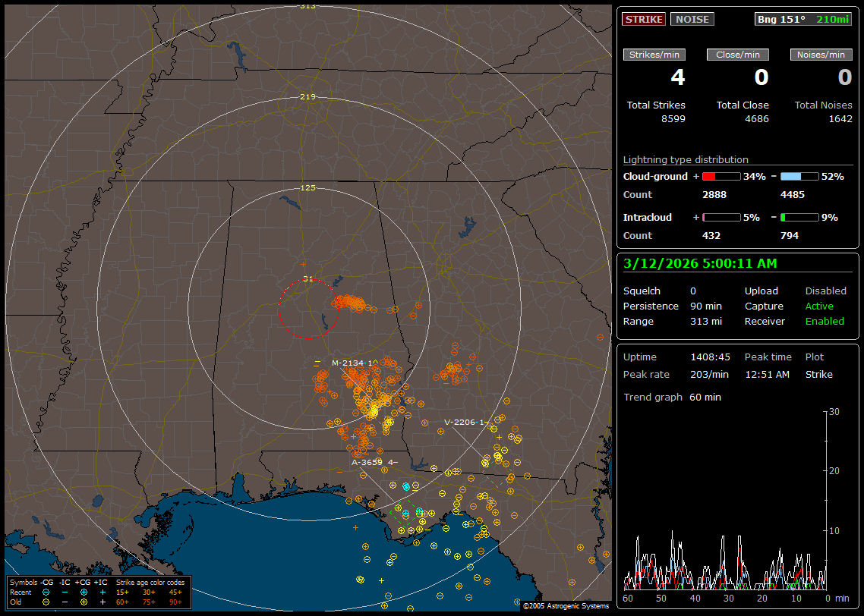The width and height of the screenshot is (864, 616).
Task: Click the 15+ strike age color code
Action: 122,592
